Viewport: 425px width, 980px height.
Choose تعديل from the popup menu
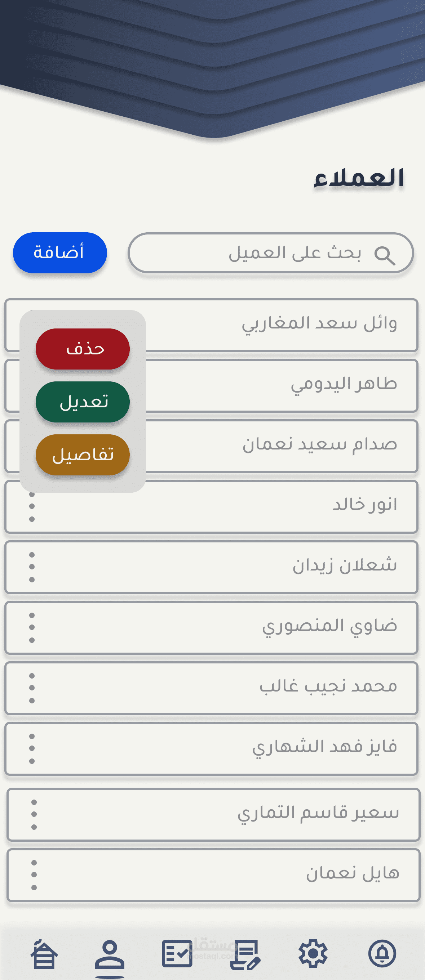[83, 402]
